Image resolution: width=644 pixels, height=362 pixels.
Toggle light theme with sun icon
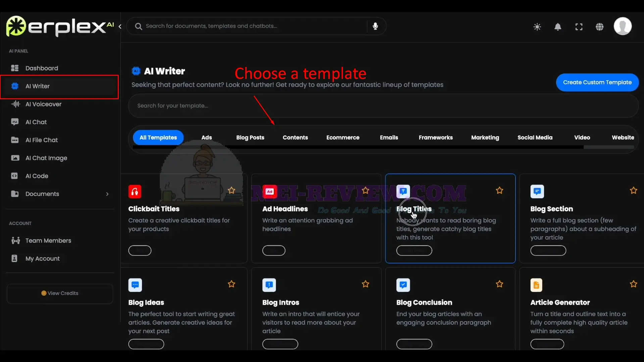537,27
